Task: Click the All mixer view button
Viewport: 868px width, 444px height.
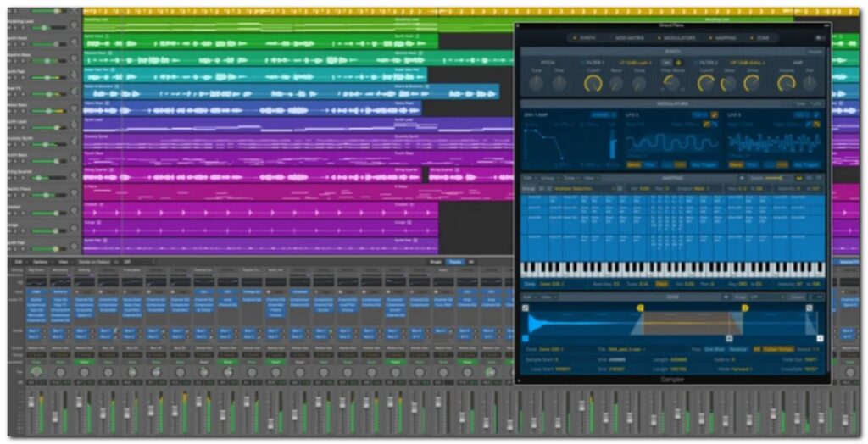Action: 470,262
